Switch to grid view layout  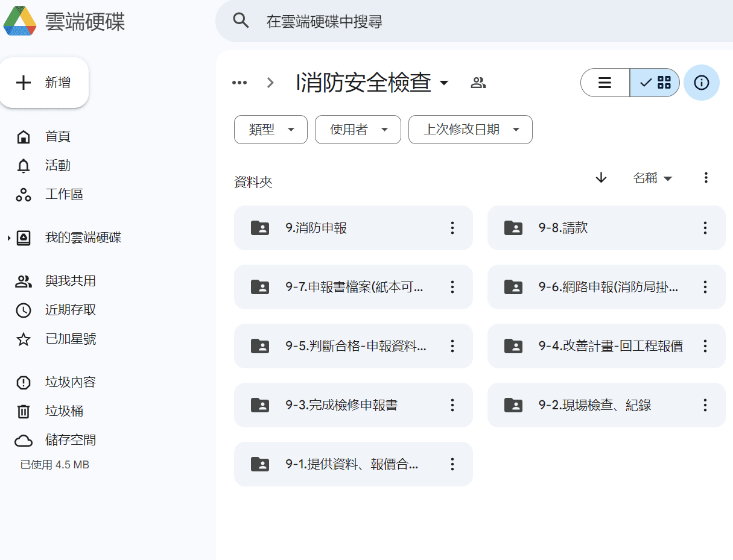click(x=655, y=83)
